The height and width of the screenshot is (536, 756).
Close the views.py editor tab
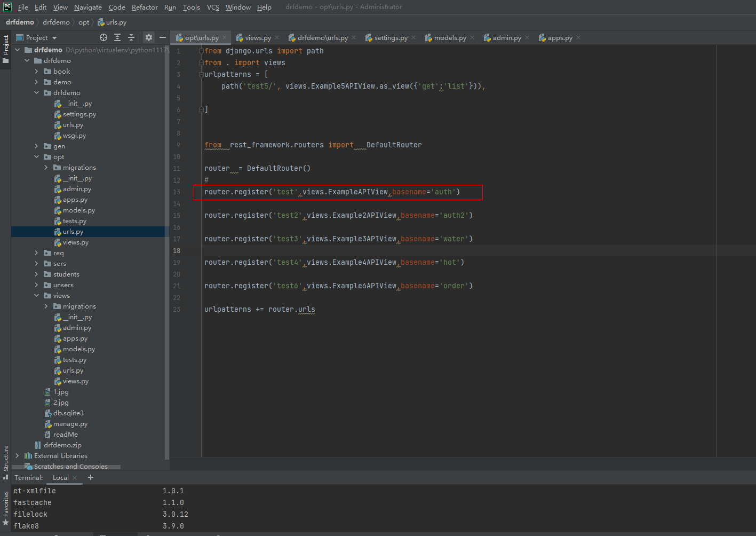coord(277,37)
